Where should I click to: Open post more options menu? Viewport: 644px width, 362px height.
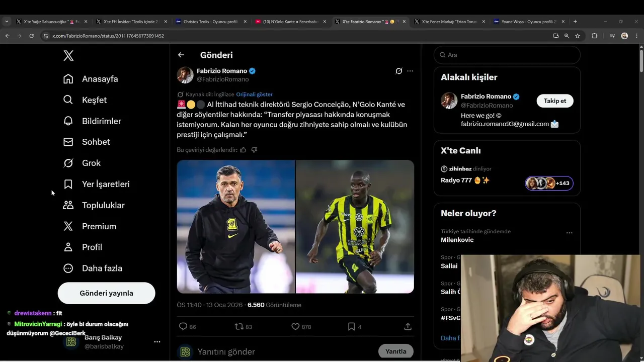(410, 71)
